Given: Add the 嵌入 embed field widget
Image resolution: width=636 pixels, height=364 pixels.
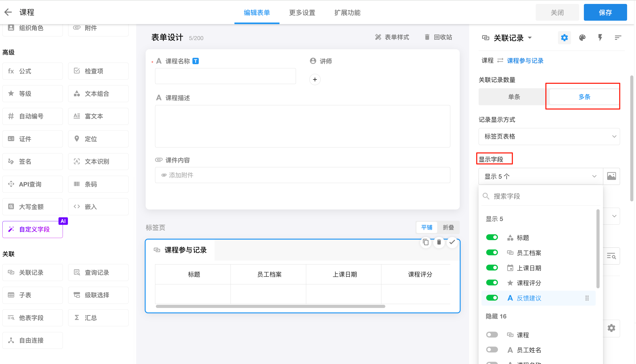Looking at the screenshot, I should tap(98, 207).
